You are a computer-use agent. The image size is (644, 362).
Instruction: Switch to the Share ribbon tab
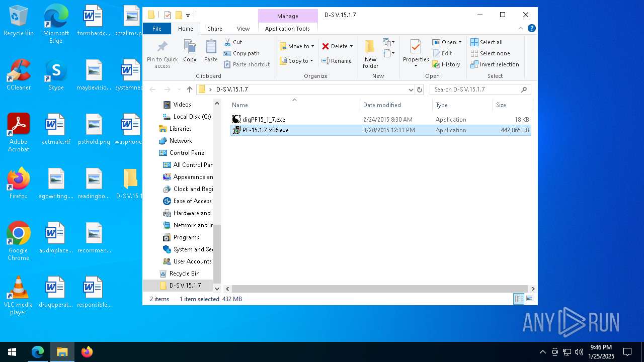215,29
